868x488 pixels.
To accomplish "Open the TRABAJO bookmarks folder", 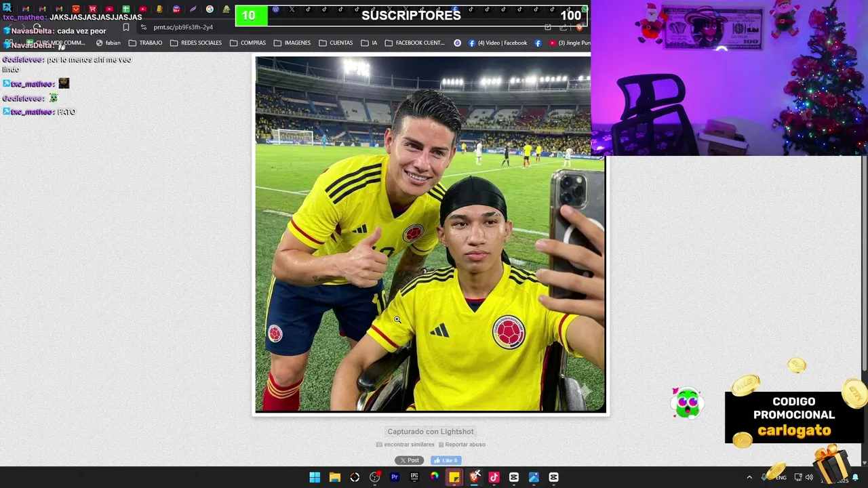I will click(145, 43).
